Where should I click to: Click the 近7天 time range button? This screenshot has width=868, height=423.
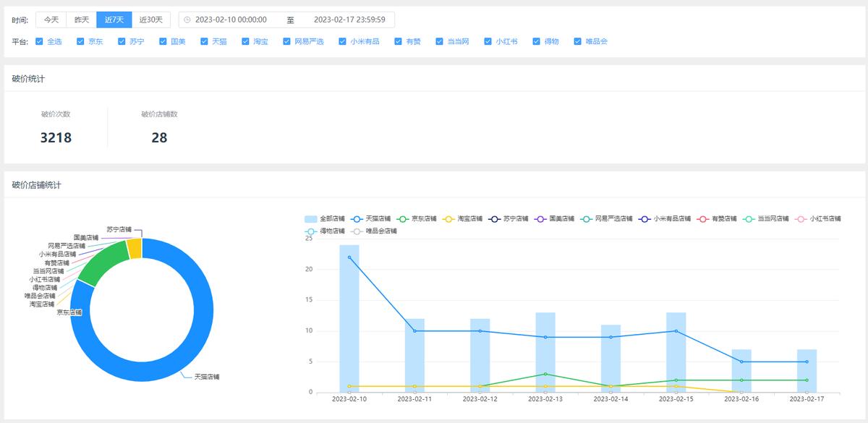coord(114,20)
